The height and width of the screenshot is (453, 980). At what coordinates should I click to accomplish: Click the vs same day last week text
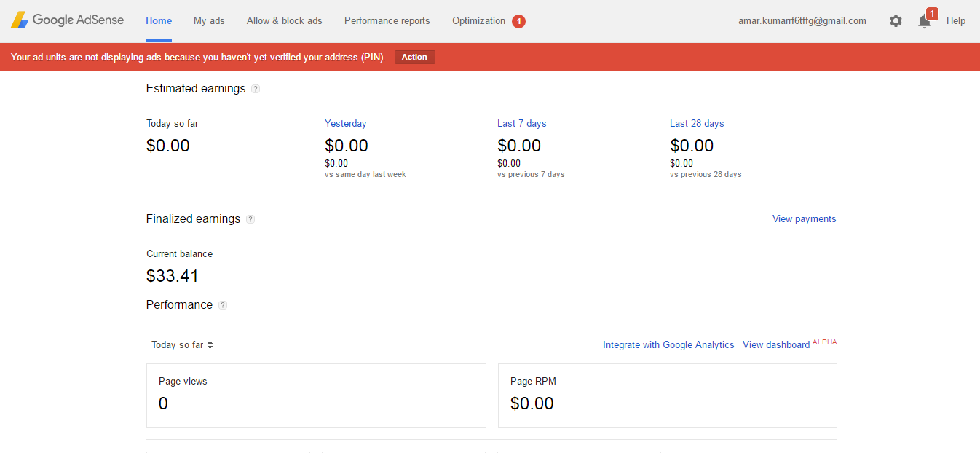(365, 175)
